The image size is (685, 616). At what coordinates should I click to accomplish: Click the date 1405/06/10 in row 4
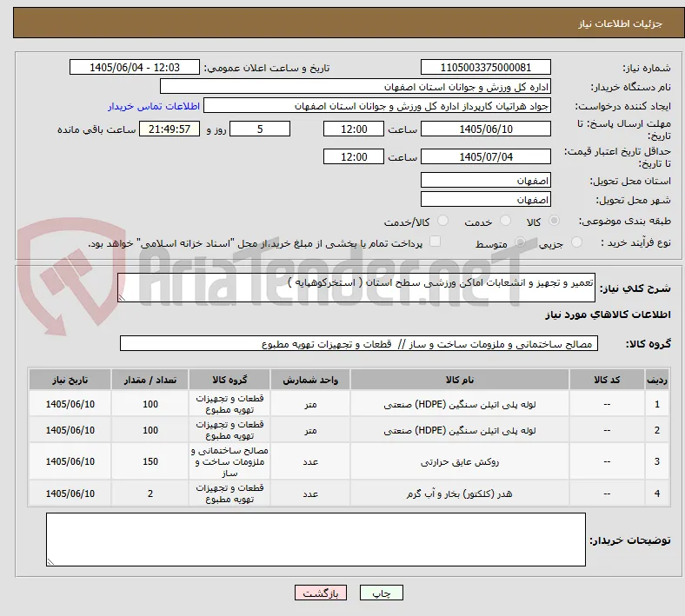[70, 493]
